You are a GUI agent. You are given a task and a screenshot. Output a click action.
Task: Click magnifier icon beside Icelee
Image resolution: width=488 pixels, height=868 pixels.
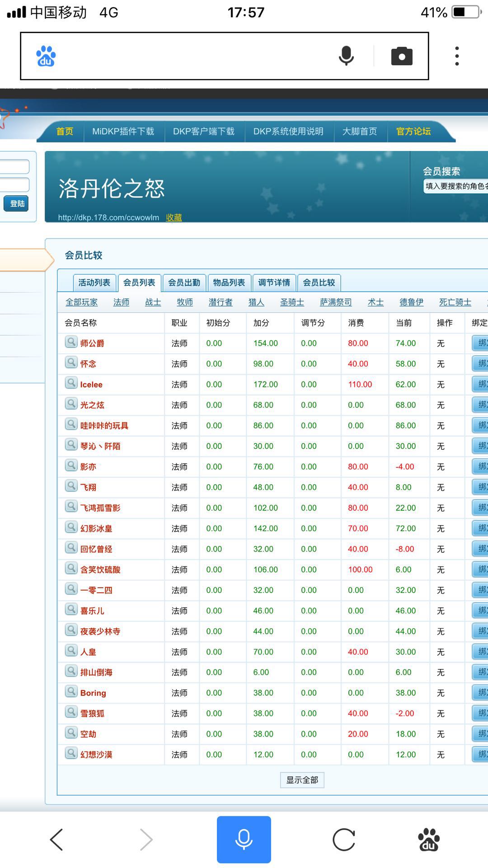point(71,383)
